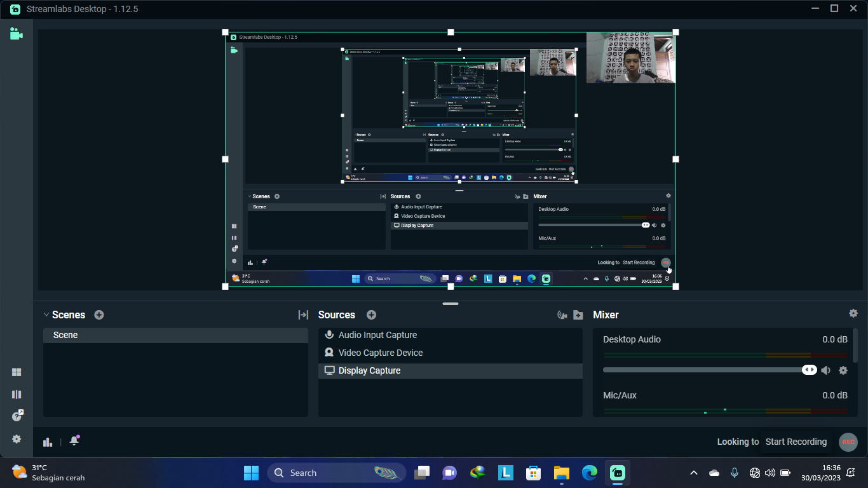The image size is (868, 488).
Task: Click the preview's top-left selection handle
Action: (225, 32)
